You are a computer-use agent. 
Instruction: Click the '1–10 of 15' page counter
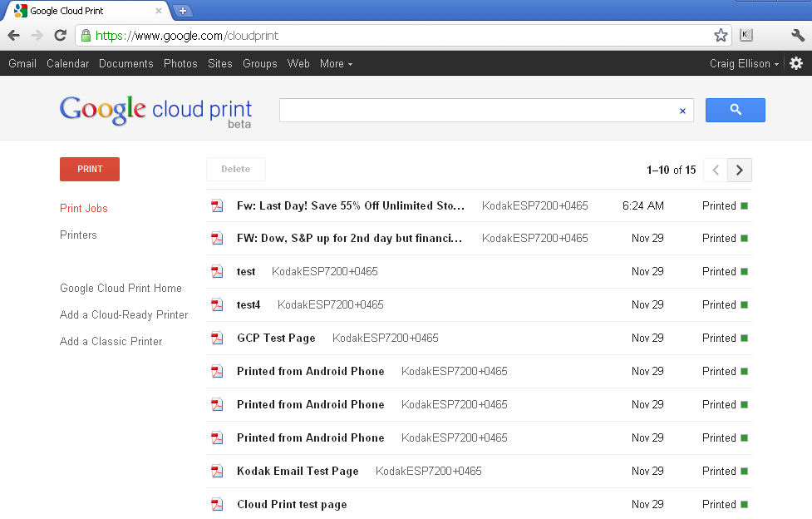(x=672, y=170)
